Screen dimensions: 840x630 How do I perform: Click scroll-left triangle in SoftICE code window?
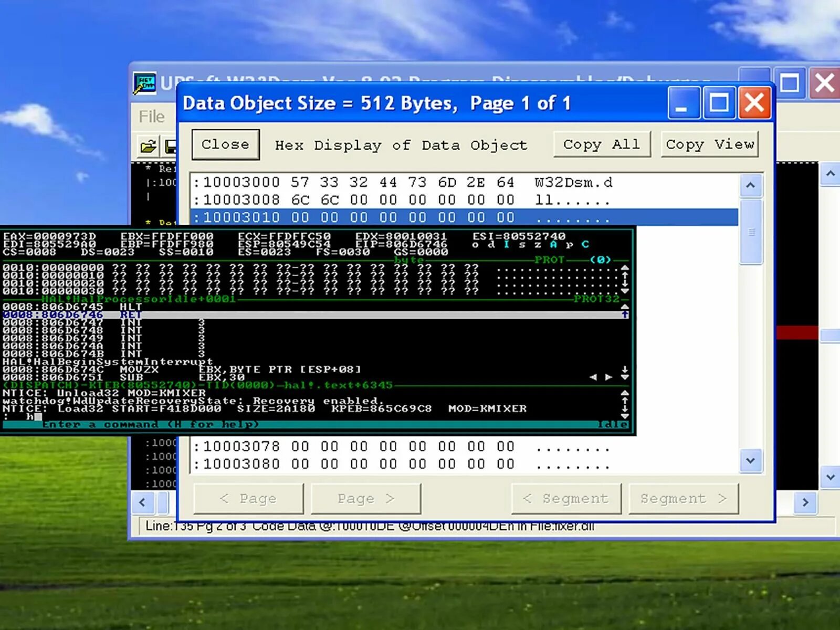pyautogui.click(x=593, y=377)
